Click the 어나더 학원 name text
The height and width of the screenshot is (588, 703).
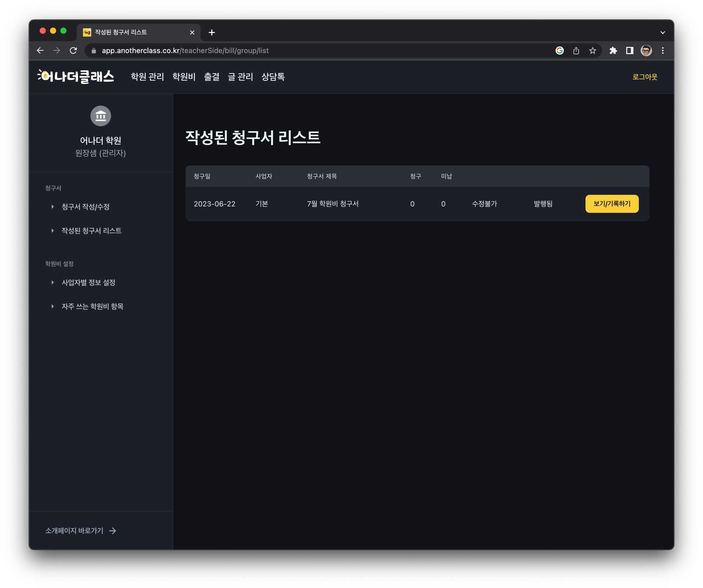pos(101,141)
